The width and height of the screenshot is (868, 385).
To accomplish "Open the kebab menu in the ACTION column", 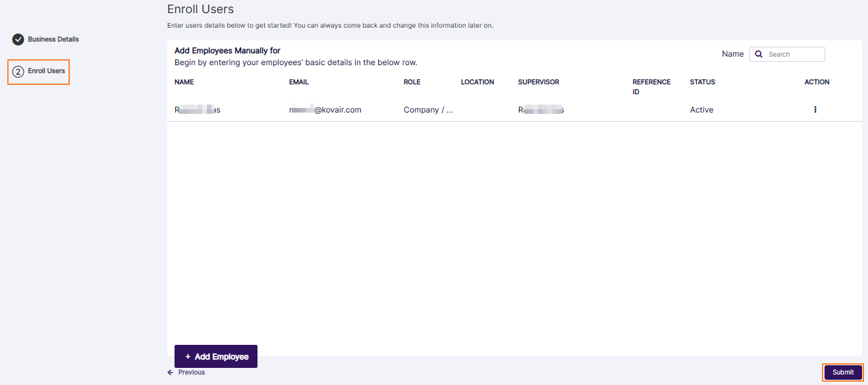I will (x=815, y=109).
